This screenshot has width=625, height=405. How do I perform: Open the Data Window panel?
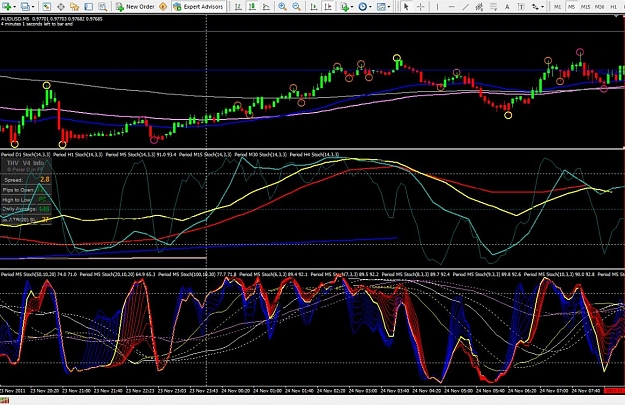click(61, 6)
